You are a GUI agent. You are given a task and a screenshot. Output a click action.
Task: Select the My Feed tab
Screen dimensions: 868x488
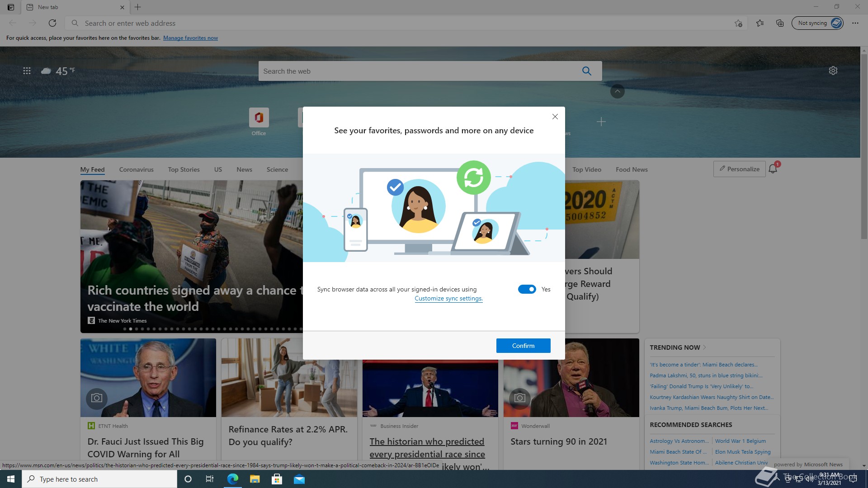92,169
